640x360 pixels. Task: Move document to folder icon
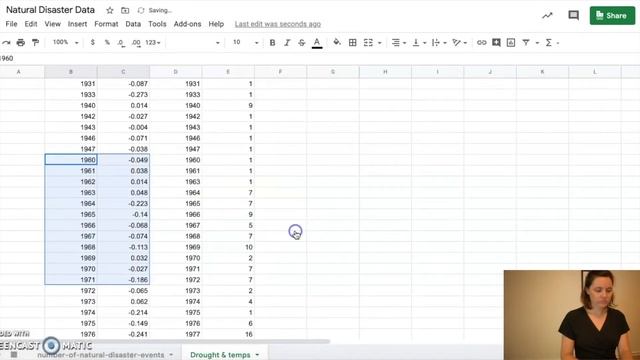[125, 10]
